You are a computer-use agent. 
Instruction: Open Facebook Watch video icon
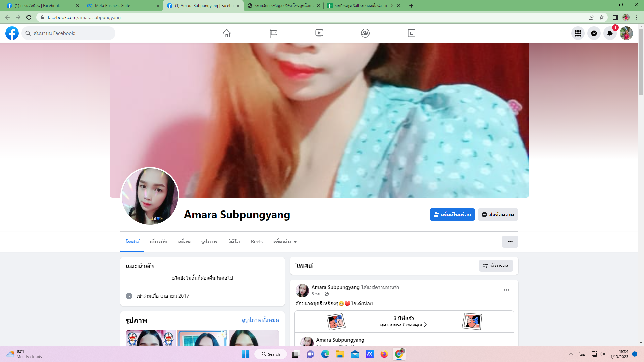pyautogui.click(x=319, y=33)
